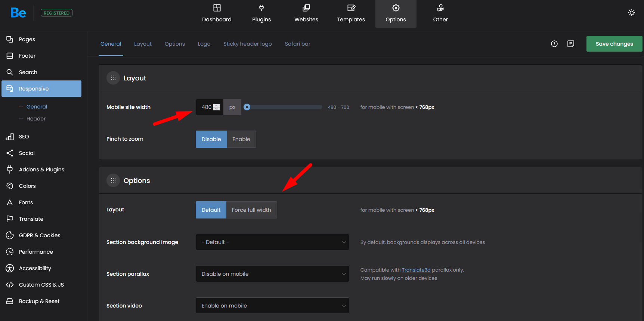Set Pinch to zoom to Enable
The image size is (644, 321).
241,139
